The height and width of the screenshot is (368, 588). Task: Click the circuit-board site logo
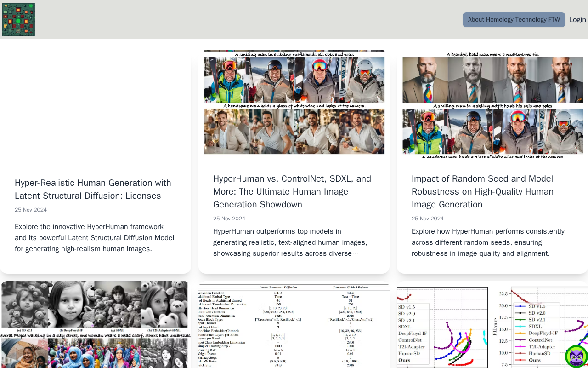(x=18, y=20)
